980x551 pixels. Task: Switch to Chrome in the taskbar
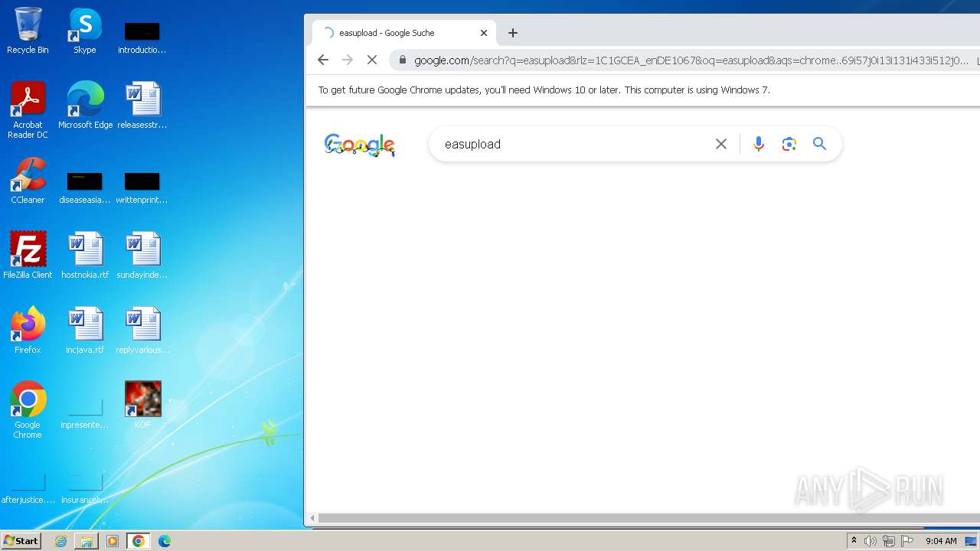click(x=139, y=541)
